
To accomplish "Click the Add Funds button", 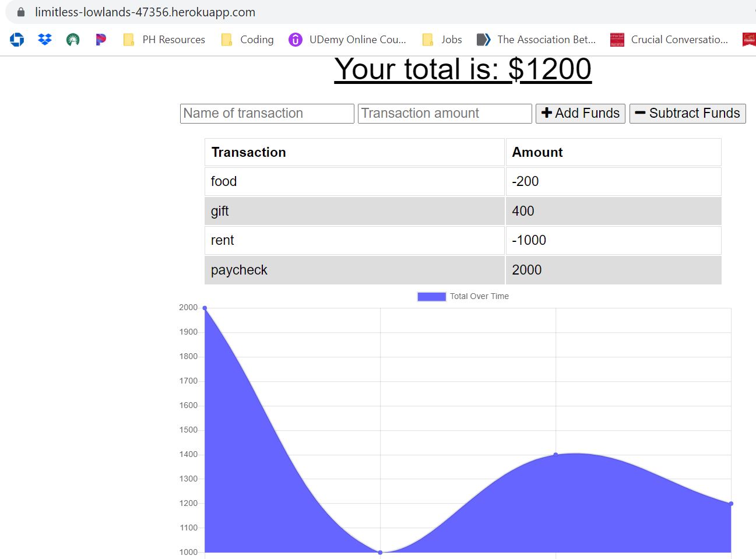I will [x=581, y=114].
